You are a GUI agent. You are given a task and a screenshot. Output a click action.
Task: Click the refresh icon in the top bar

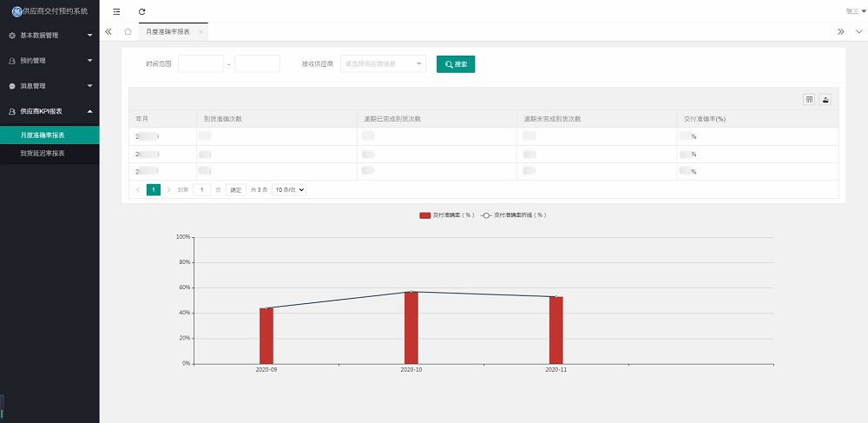(x=141, y=11)
